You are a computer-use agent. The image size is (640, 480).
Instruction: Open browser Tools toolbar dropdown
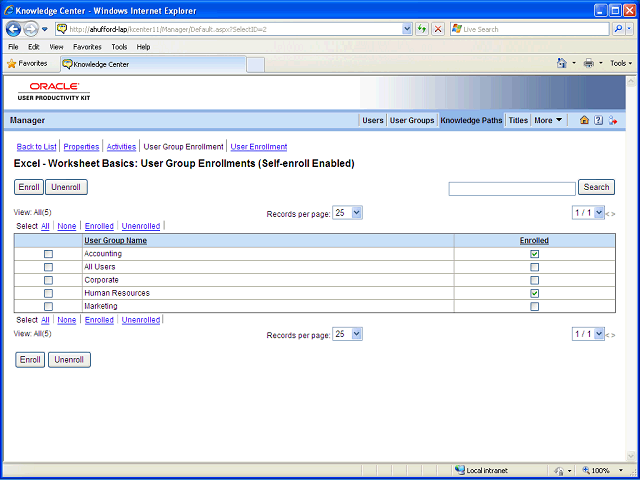point(621,63)
